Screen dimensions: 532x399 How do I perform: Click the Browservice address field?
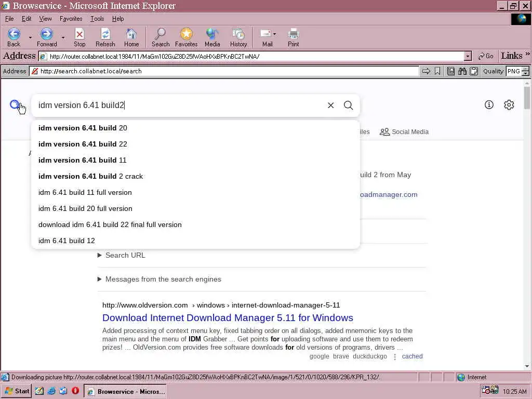(224, 71)
